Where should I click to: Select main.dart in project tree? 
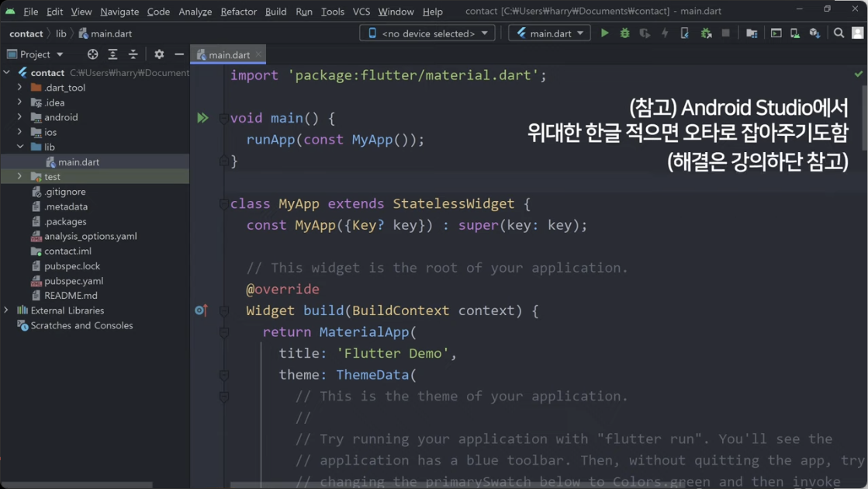[95, 161]
